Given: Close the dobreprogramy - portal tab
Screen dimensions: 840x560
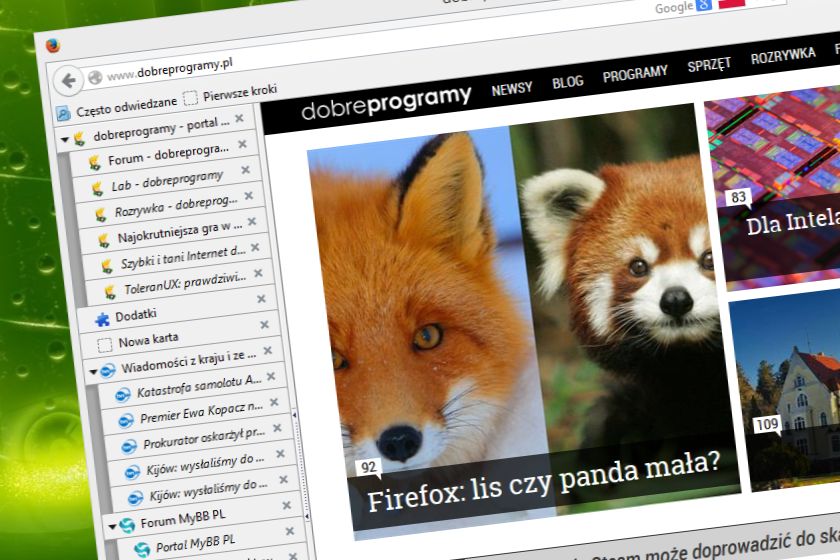Looking at the screenshot, I should [239, 118].
